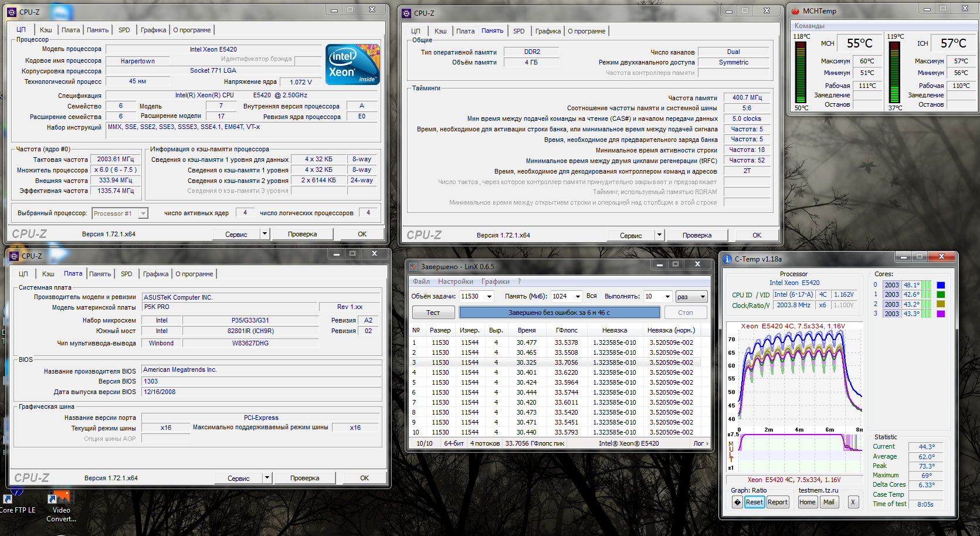This screenshot has width=980, height=536.
Task: Click the 'W83627DHG' chip value
Action: pos(250,343)
